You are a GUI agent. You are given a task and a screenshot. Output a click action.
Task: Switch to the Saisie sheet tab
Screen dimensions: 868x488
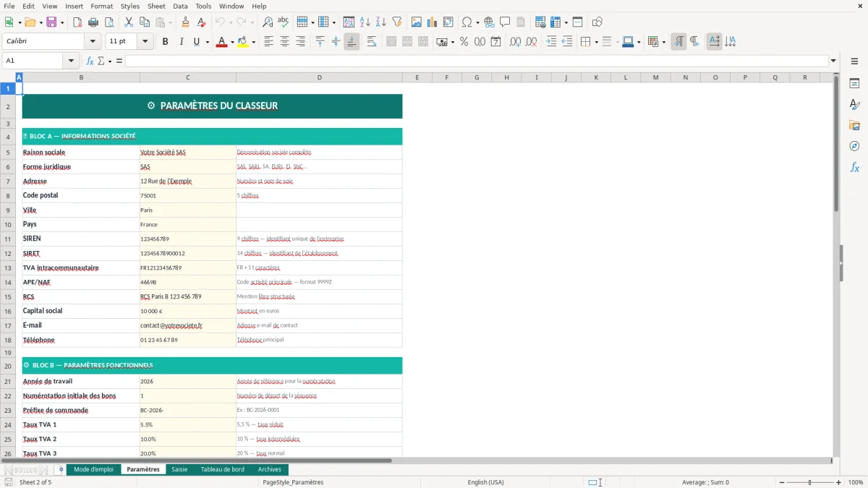[179, 469]
